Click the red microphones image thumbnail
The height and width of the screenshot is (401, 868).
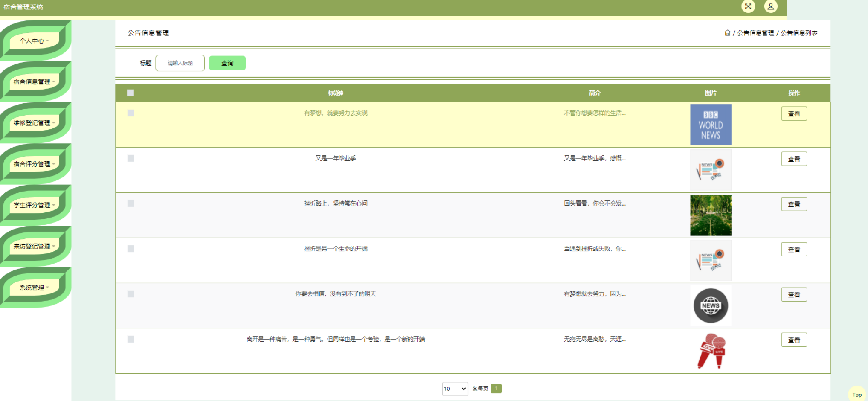[711, 351]
